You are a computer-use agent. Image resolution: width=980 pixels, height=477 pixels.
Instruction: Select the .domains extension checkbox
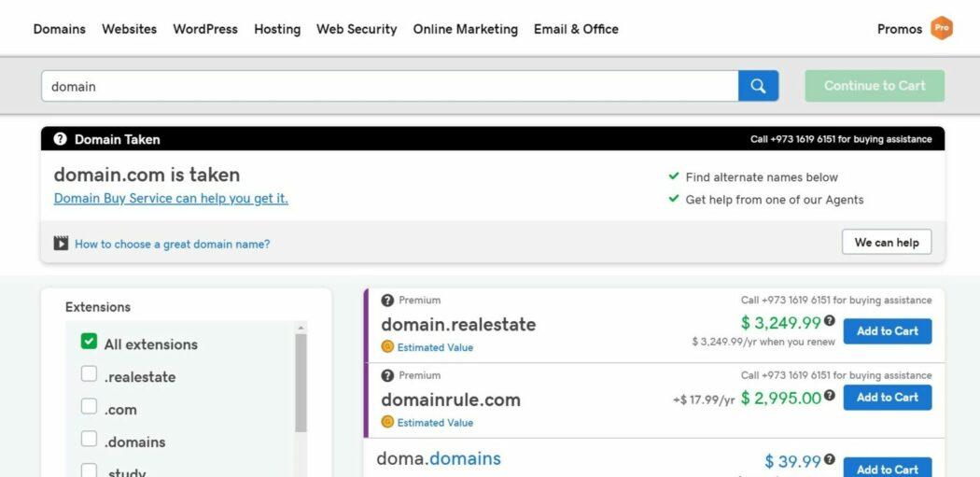(x=89, y=440)
